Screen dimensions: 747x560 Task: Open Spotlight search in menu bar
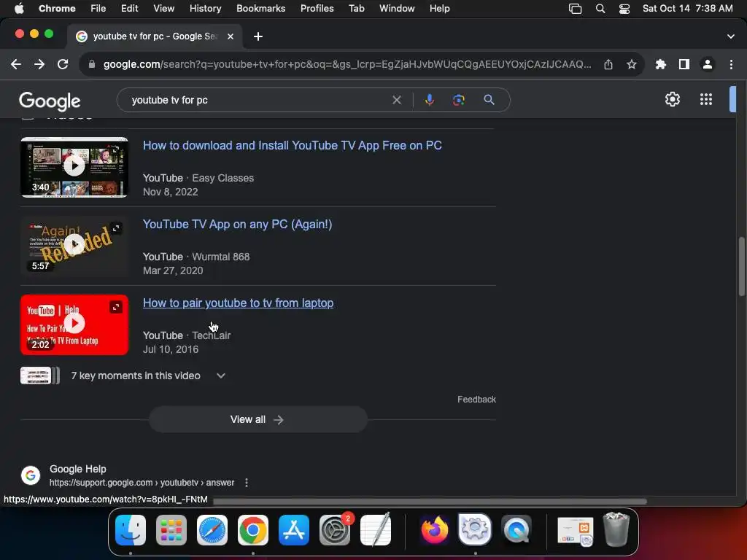(x=600, y=9)
